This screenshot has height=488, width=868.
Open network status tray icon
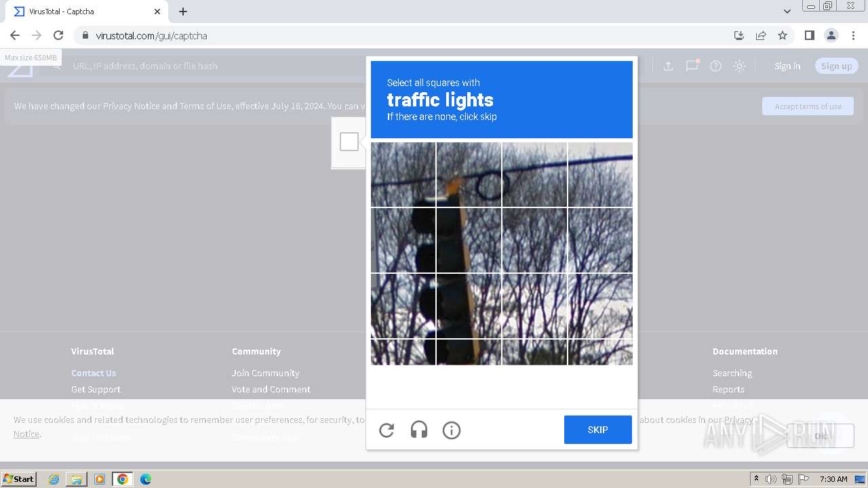pyautogui.click(x=787, y=479)
